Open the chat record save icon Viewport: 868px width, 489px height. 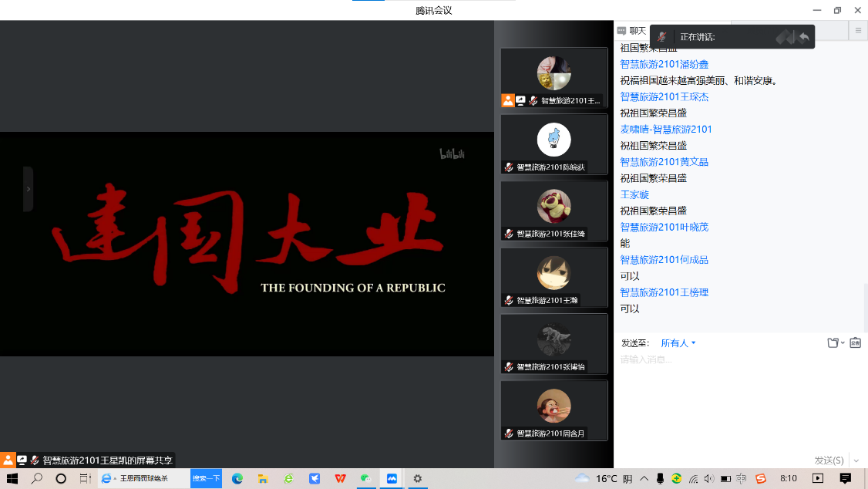coord(855,342)
